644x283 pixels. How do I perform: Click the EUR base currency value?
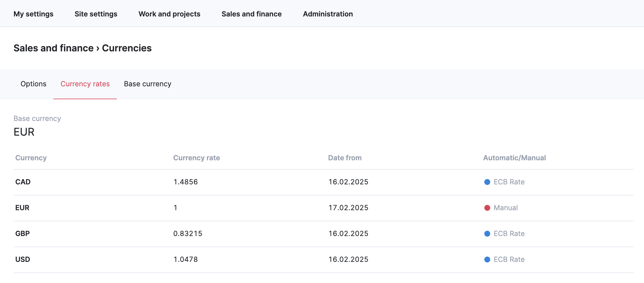[x=24, y=132]
